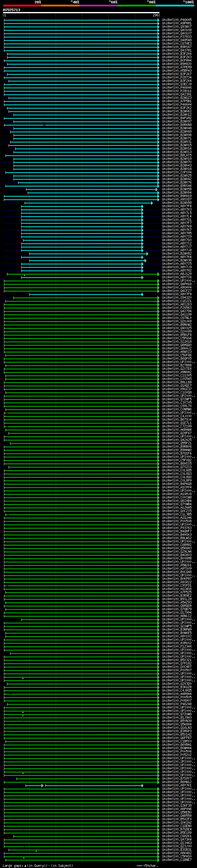Select hit label UniRef100_B2WV58
197x868 pixels.
[177, 189]
